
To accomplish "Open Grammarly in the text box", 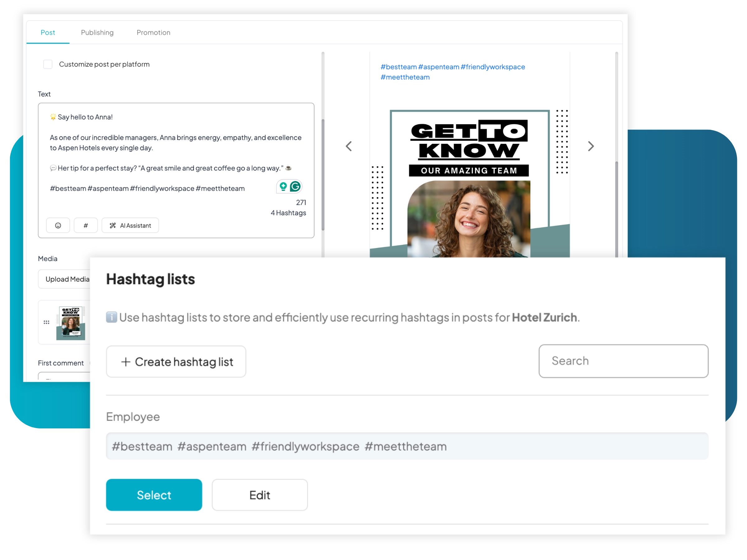I will coord(295,186).
